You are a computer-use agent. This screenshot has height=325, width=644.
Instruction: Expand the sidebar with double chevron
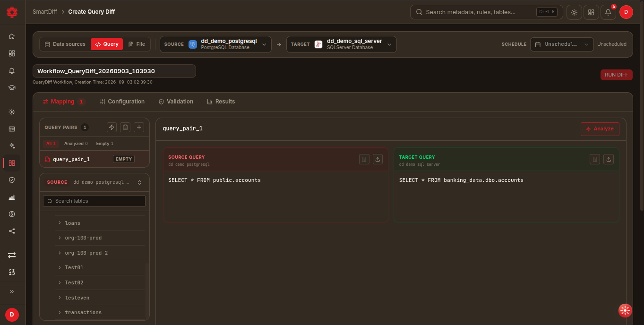coord(12,291)
